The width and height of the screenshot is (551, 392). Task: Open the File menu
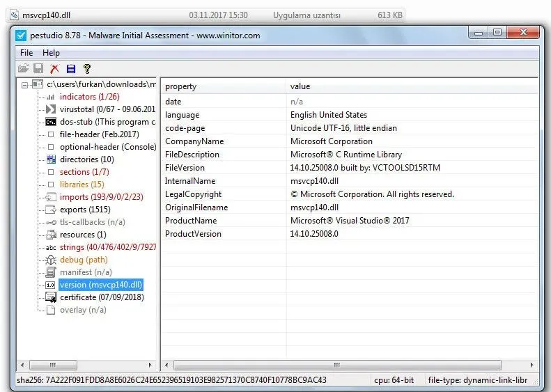point(26,53)
